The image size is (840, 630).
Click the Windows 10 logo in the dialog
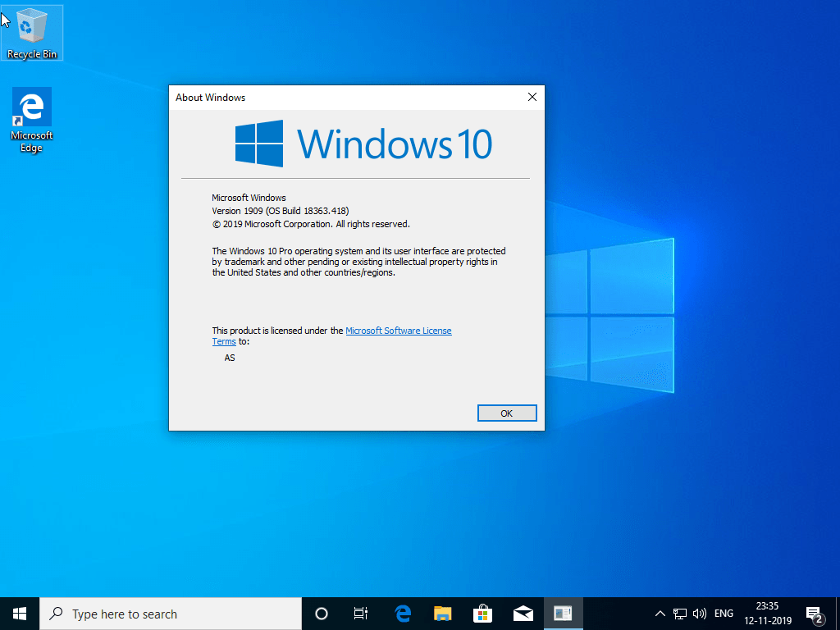[x=363, y=144]
